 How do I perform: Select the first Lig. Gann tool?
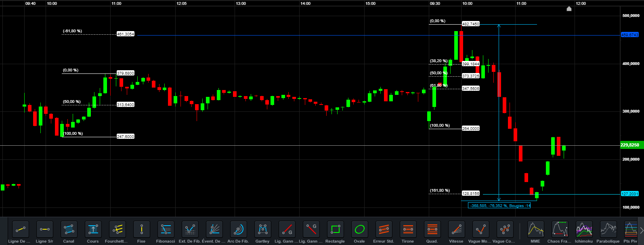click(x=287, y=229)
